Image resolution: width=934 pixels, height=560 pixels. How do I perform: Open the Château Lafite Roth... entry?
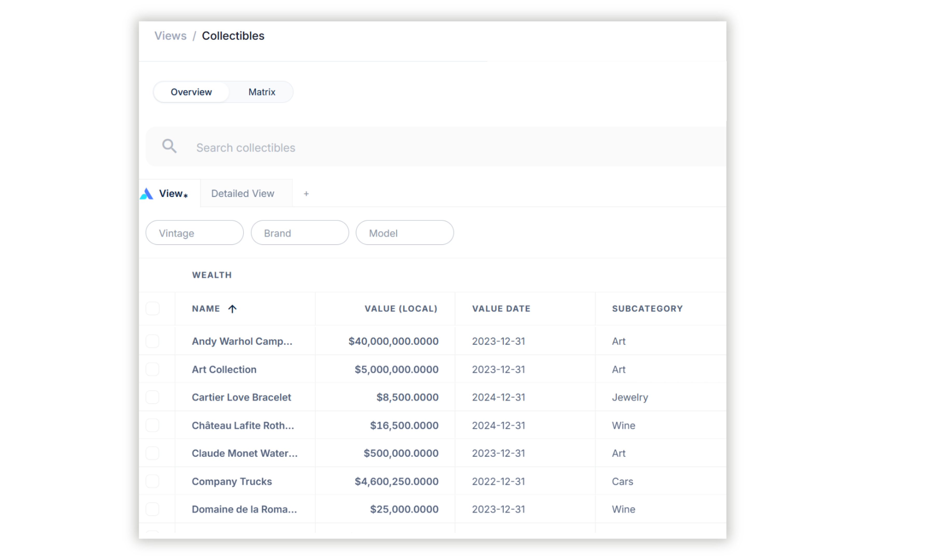242,425
